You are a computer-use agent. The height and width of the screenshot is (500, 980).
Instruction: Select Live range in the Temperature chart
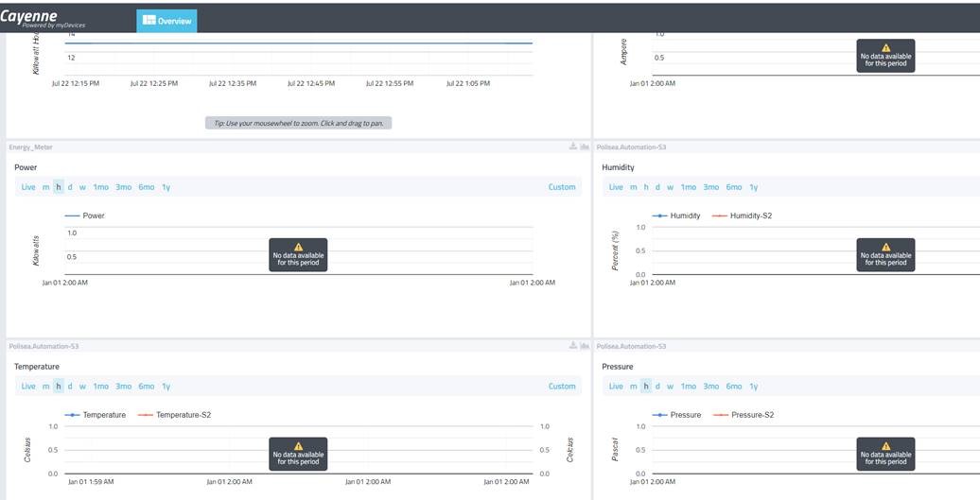click(28, 386)
